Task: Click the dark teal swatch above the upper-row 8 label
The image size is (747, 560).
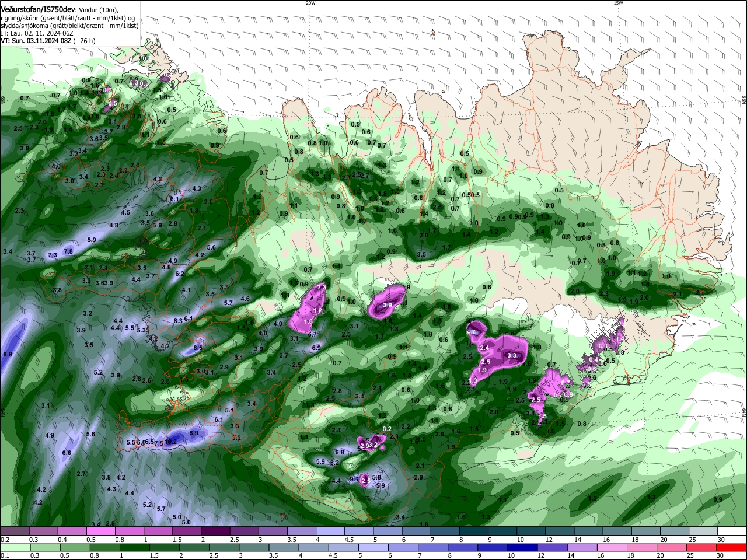Action: pyautogui.click(x=474, y=531)
